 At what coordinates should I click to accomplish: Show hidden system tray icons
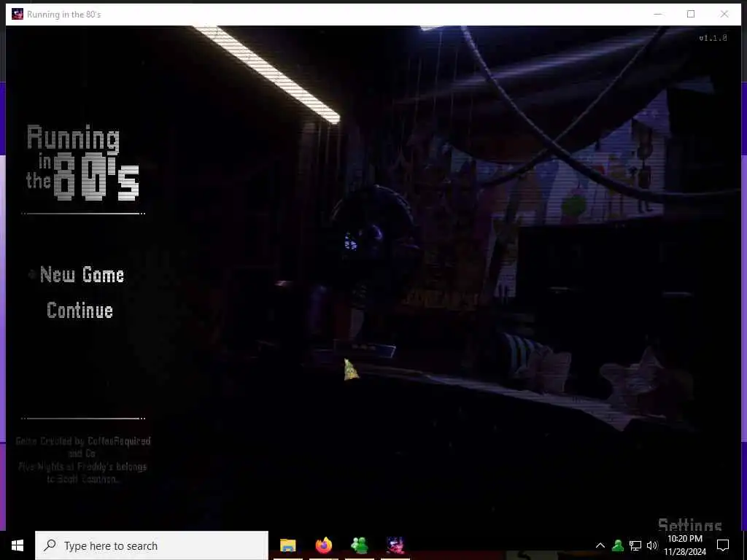tap(600, 545)
